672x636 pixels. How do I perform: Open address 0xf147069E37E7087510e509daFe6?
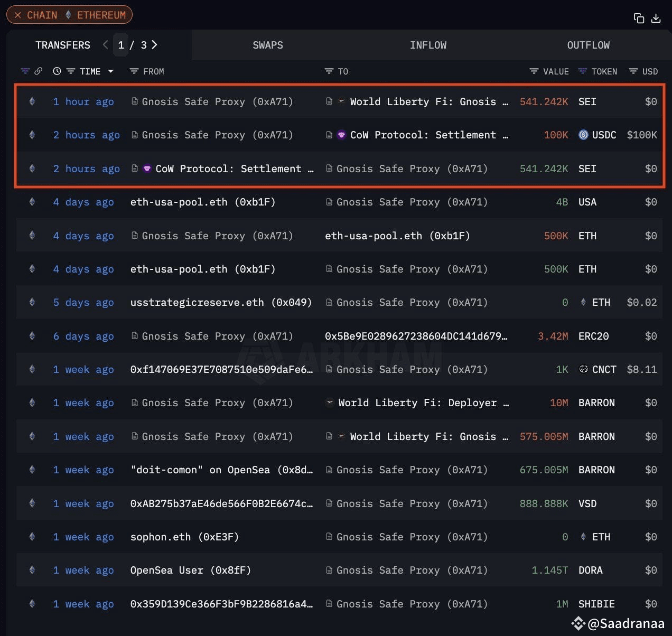[x=222, y=369]
